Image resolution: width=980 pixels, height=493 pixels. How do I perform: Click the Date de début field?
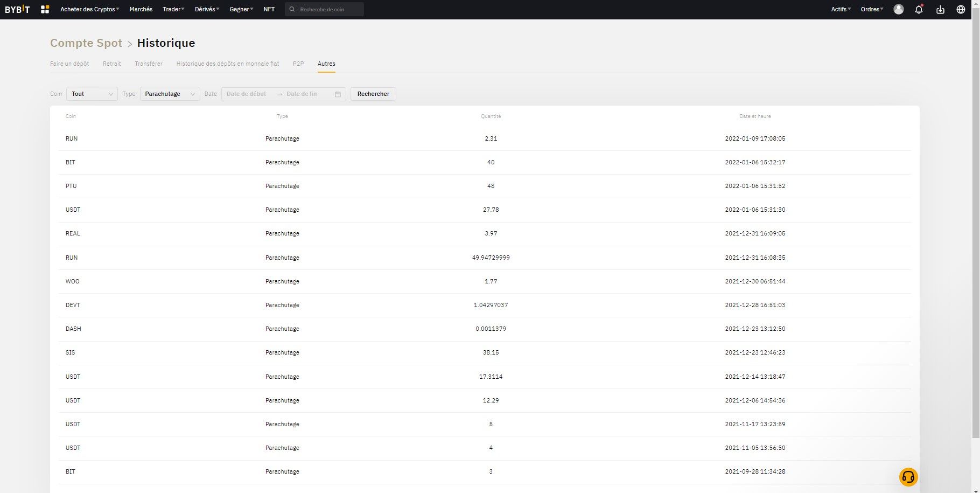(247, 94)
